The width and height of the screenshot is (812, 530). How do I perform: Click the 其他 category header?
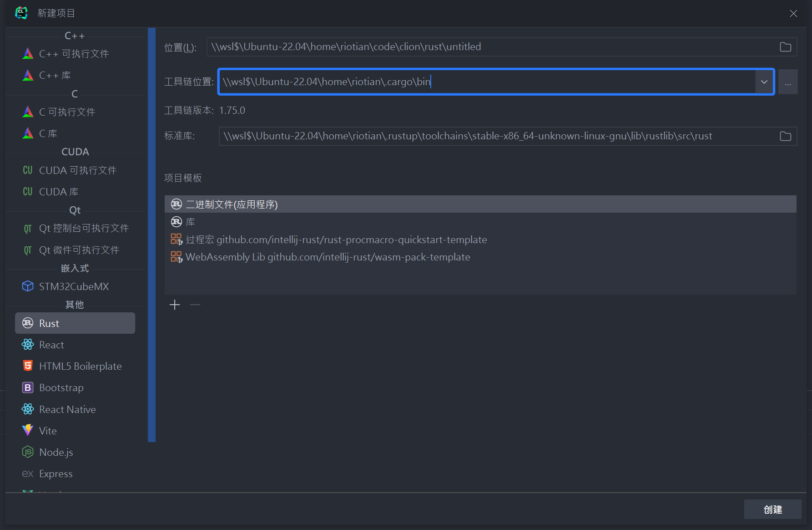[x=75, y=305]
